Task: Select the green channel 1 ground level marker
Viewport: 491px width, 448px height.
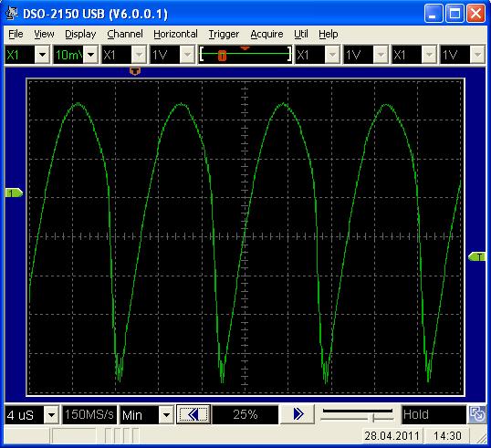Action: coord(14,193)
